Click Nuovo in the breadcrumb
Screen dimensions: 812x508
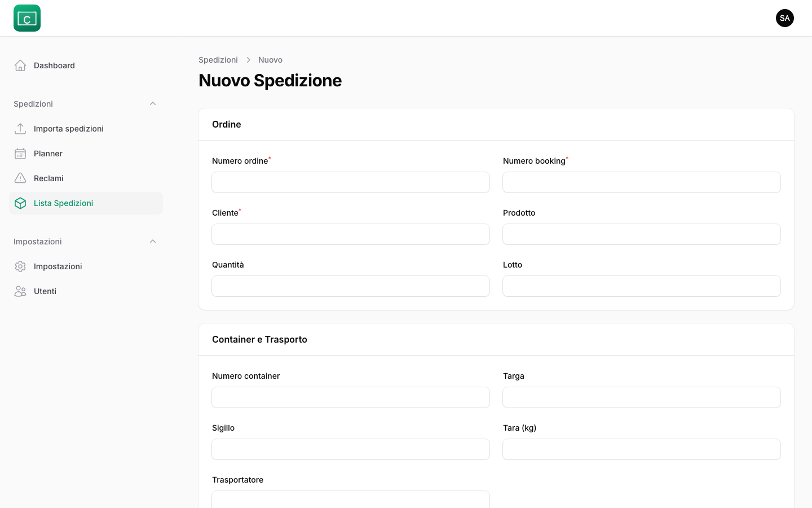270,59
